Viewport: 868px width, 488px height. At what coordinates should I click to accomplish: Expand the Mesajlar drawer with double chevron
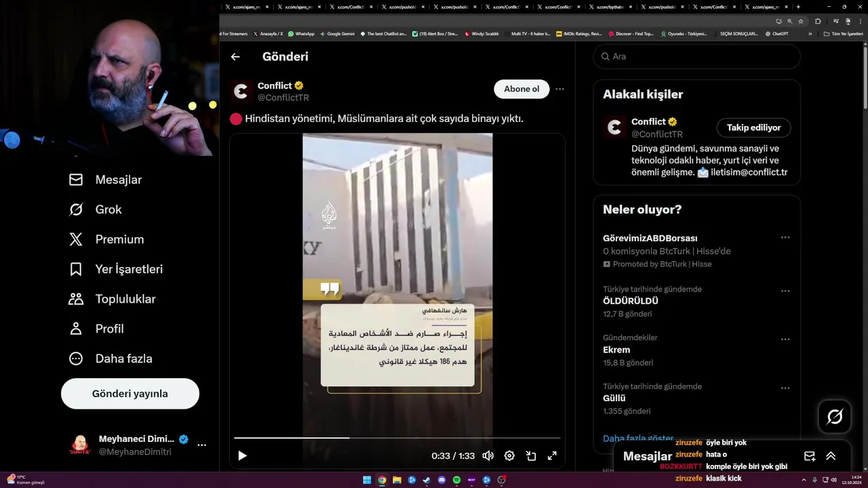(x=831, y=456)
